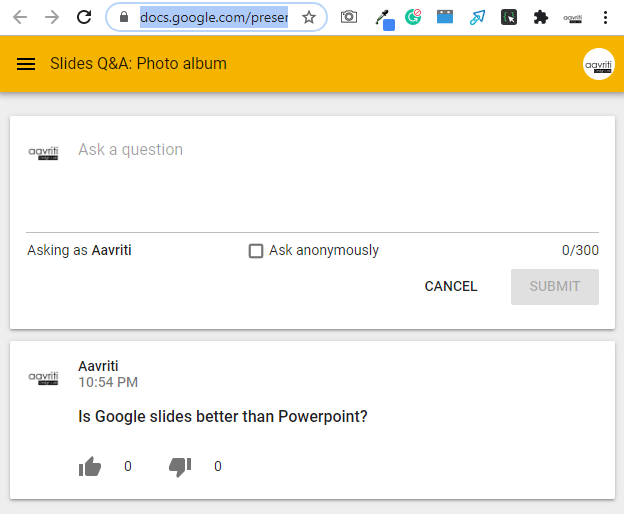Click the docs.google.com address bar URL
The image size is (624, 514).
point(213,17)
